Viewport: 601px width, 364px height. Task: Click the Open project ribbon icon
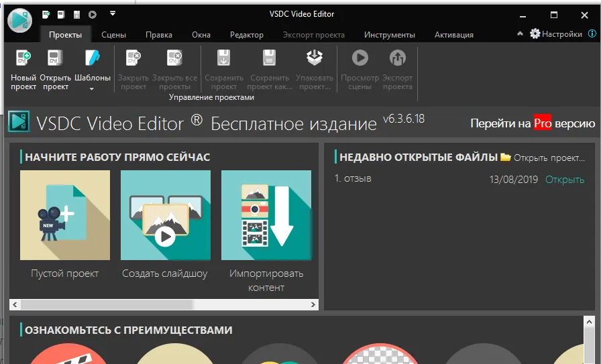pyautogui.click(x=55, y=58)
